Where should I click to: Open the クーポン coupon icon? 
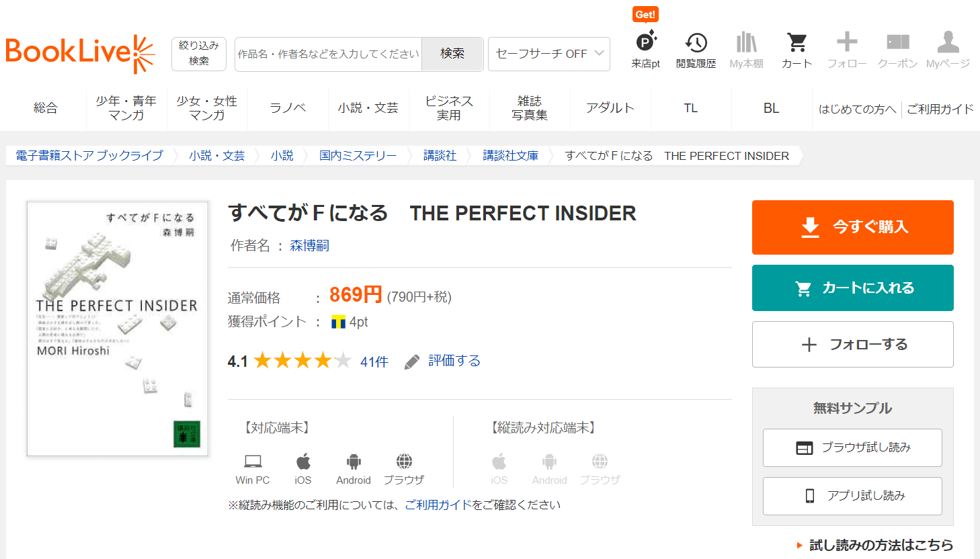click(x=897, y=43)
